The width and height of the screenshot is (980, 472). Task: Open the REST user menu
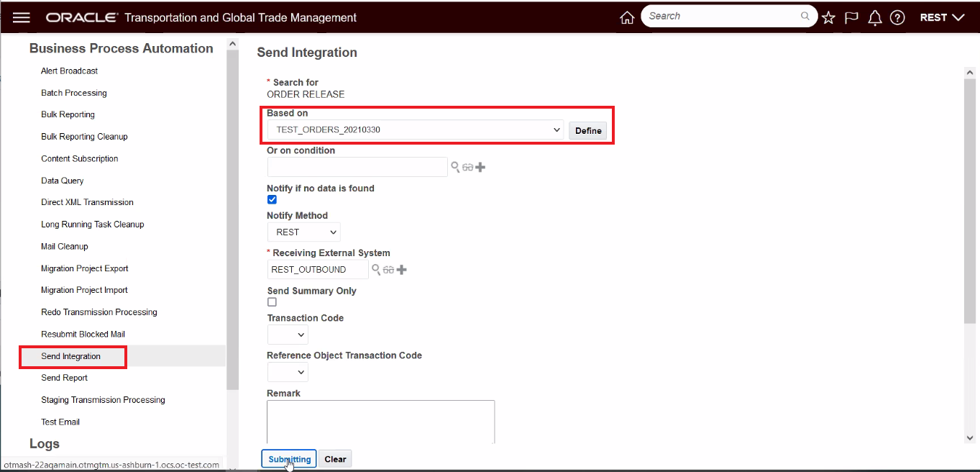tap(942, 17)
